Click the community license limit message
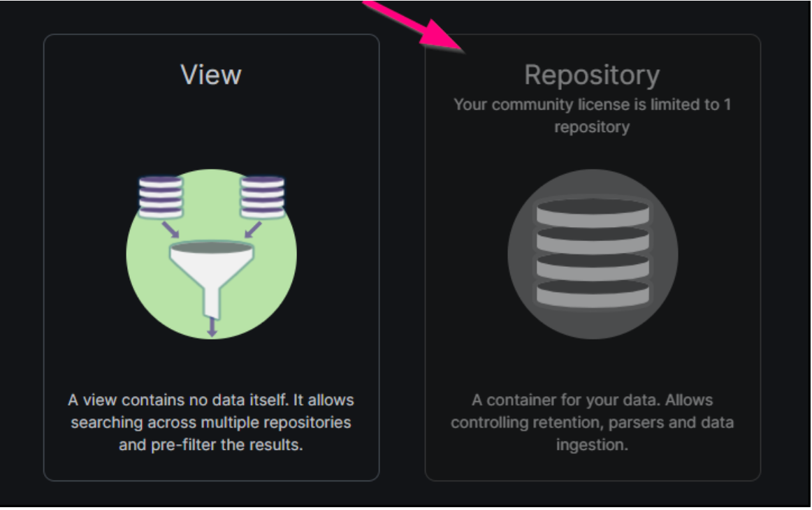Viewport: 812px width, 510px height. coord(592,115)
